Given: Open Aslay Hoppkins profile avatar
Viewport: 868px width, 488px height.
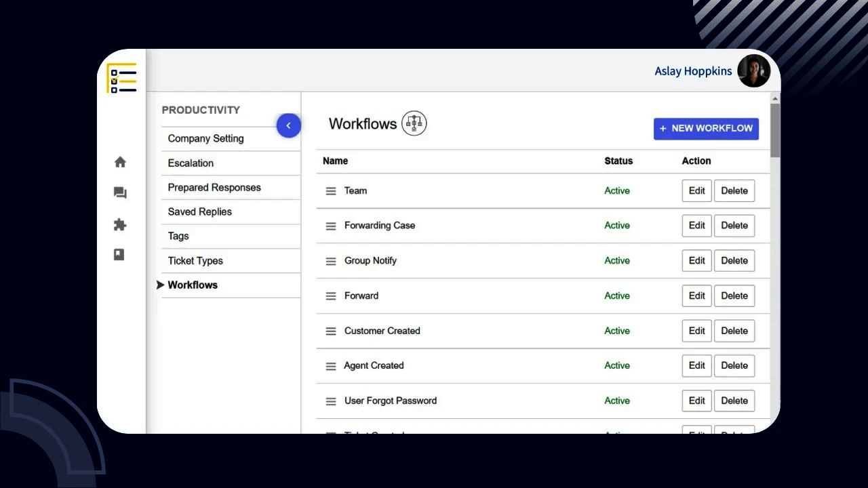Looking at the screenshot, I should point(753,70).
